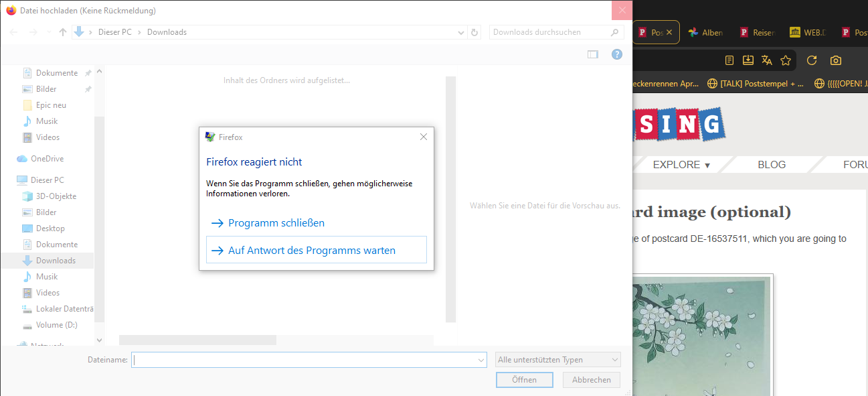
Task: Switch to the WEB.DE browser tab
Action: [807, 32]
